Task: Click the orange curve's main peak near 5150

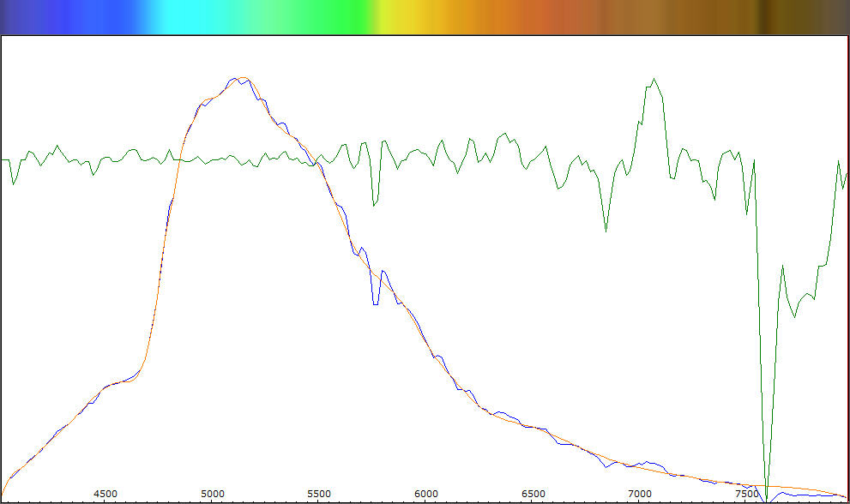Action: coord(244,79)
